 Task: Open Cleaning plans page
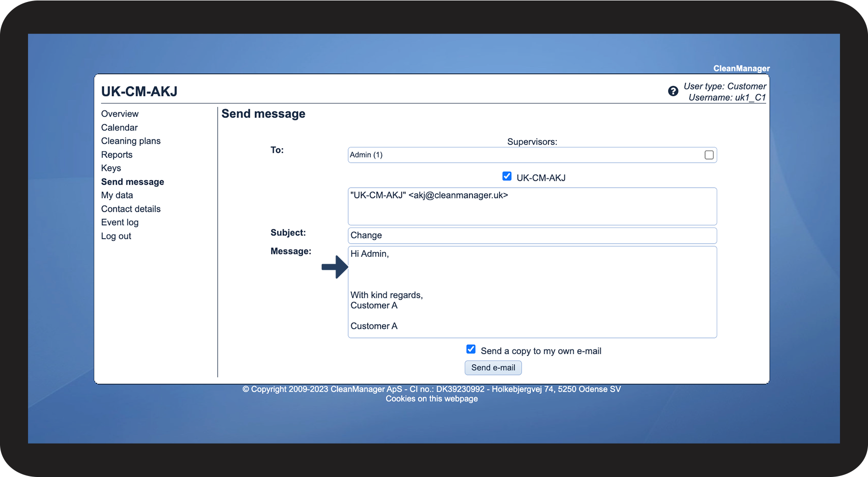[x=131, y=141]
